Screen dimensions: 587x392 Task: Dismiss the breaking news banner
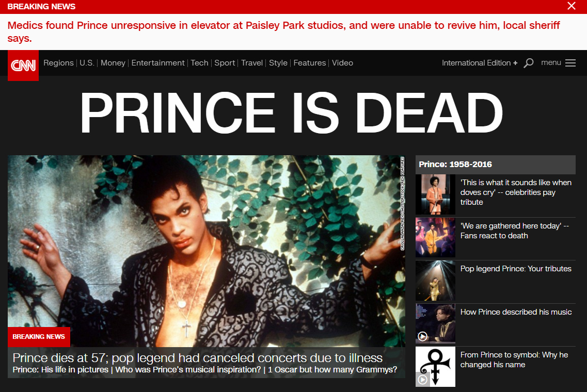572,6
